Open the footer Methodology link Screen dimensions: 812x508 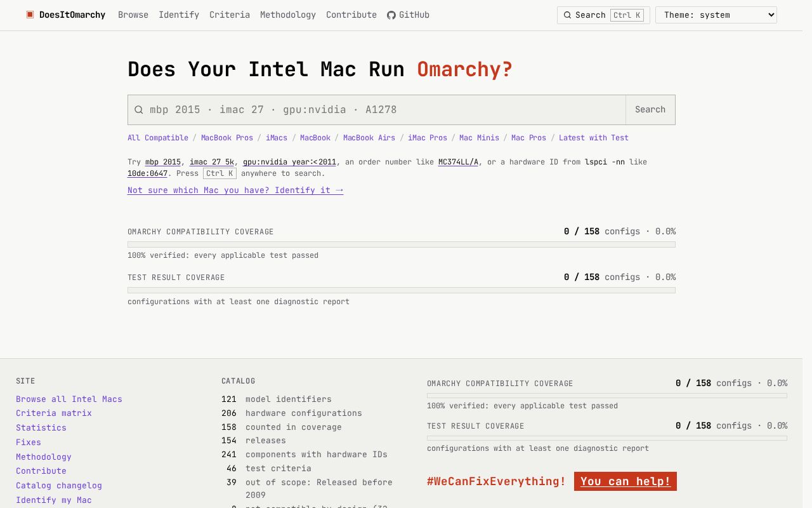(x=44, y=457)
